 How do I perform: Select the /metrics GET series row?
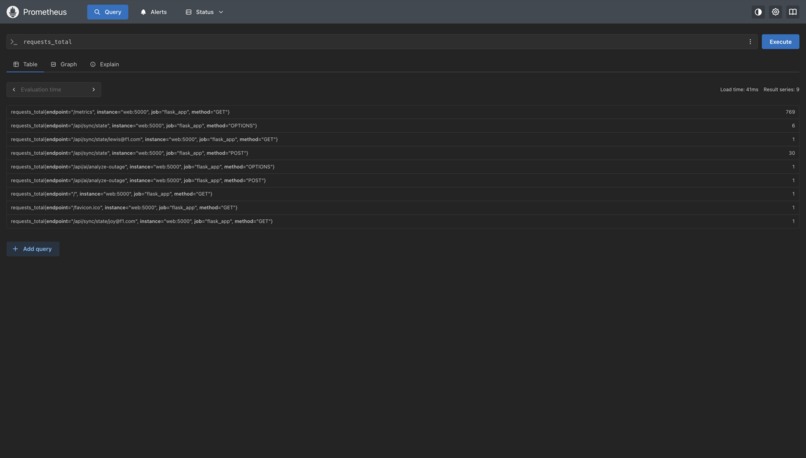(402, 112)
